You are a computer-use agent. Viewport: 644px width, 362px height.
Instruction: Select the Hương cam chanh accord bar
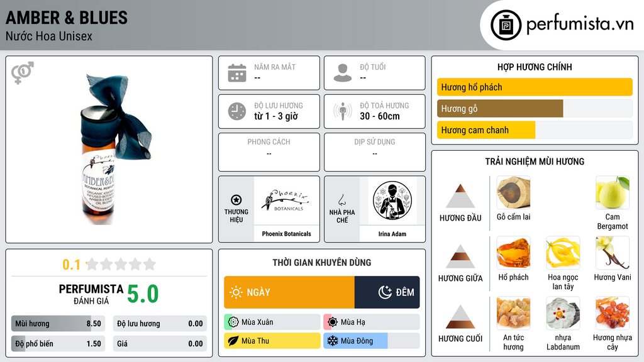point(535,129)
